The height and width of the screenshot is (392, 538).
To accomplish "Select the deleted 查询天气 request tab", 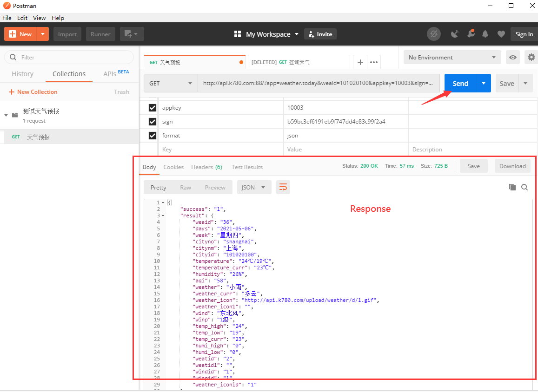I will (x=299, y=62).
